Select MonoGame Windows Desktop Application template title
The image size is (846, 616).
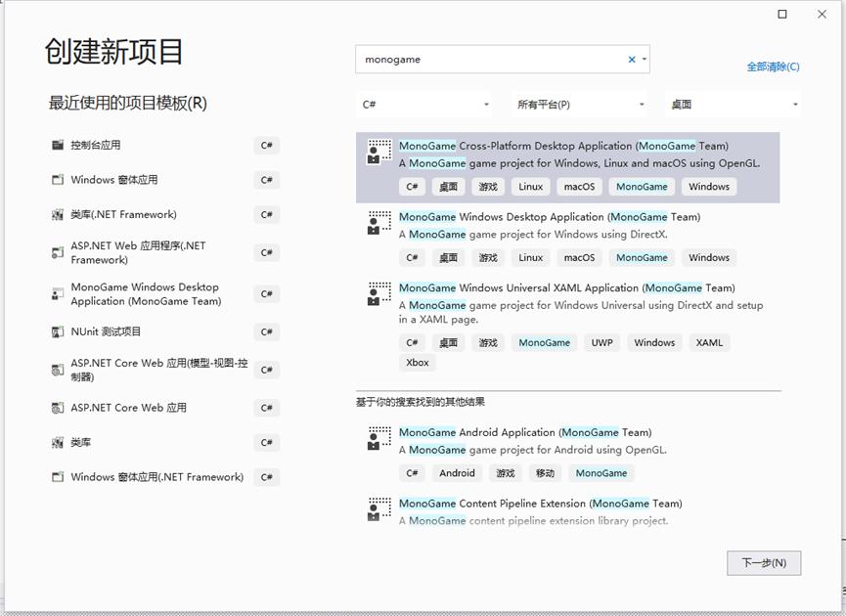coord(549,217)
